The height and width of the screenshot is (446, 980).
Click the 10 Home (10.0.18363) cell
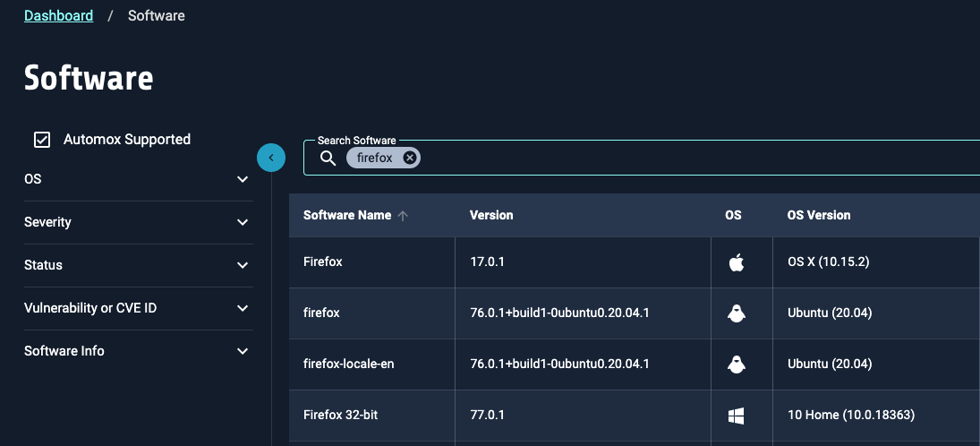[876, 416]
